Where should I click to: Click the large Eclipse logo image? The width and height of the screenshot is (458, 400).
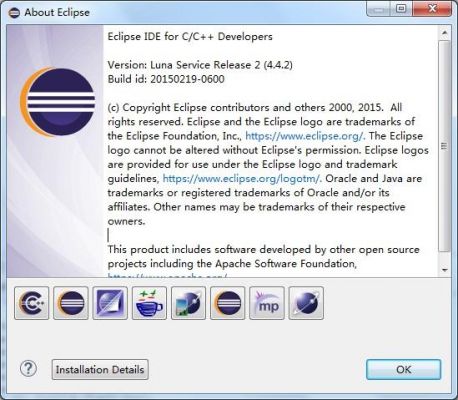click(57, 102)
